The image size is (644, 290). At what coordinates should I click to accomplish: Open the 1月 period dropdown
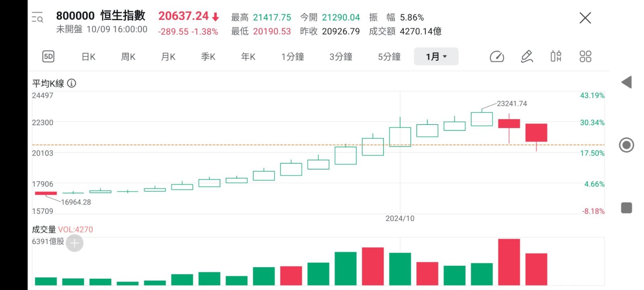pos(436,56)
